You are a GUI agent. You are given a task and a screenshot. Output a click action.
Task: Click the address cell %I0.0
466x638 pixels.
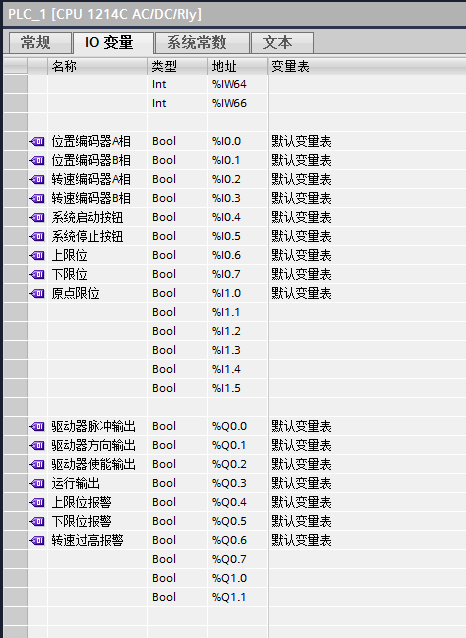(x=237, y=142)
